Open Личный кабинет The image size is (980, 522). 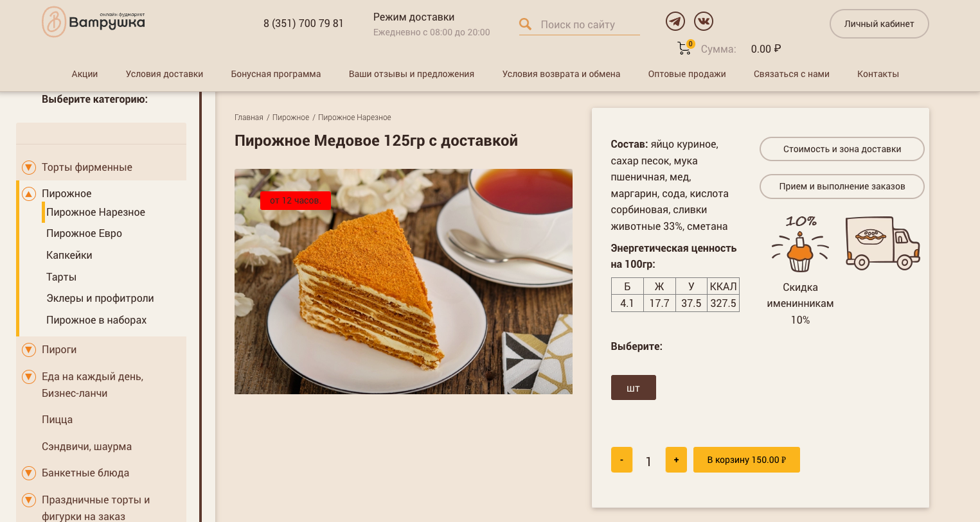pos(879,24)
